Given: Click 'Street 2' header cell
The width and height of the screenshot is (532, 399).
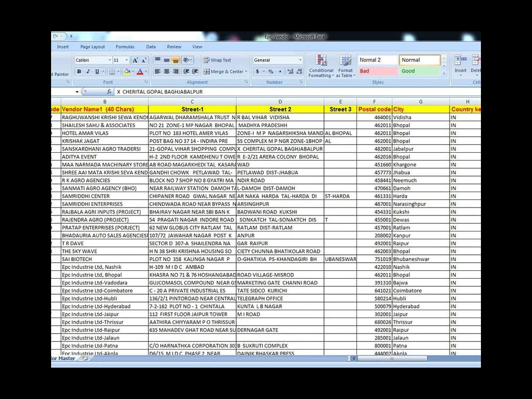Looking at the screenshot, I should (x=280, y=109).
